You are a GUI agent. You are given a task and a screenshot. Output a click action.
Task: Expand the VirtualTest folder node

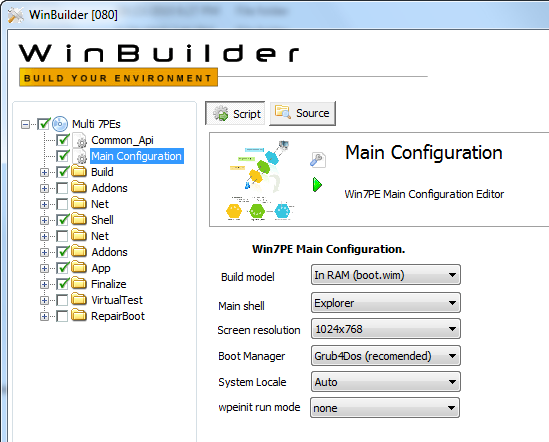[44, 301]
